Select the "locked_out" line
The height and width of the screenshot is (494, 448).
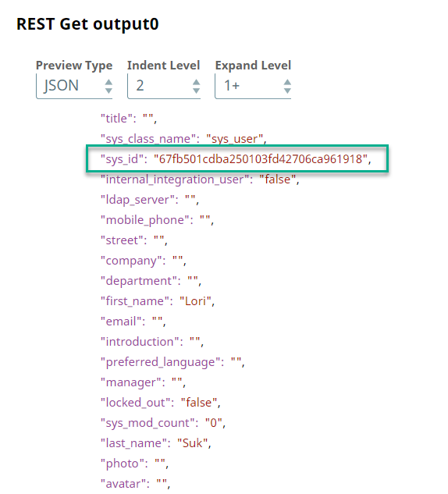(160, 403)
